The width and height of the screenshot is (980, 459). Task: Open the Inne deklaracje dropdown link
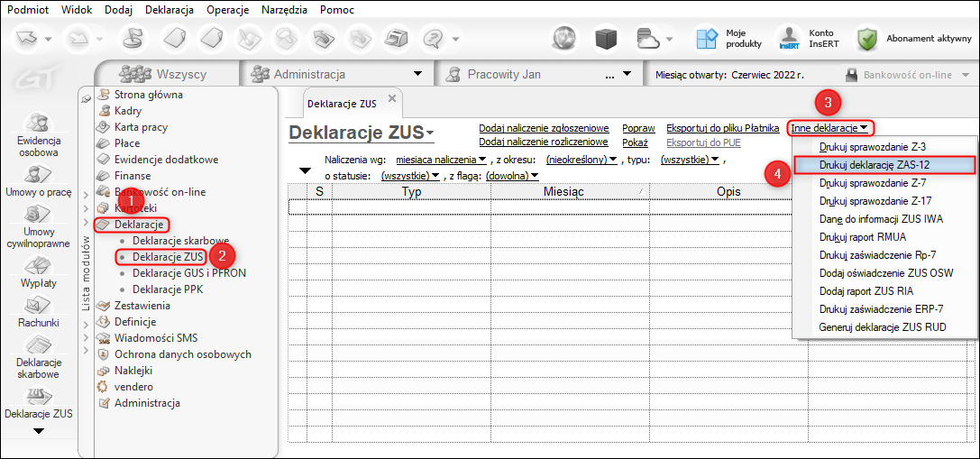(829, 128)
